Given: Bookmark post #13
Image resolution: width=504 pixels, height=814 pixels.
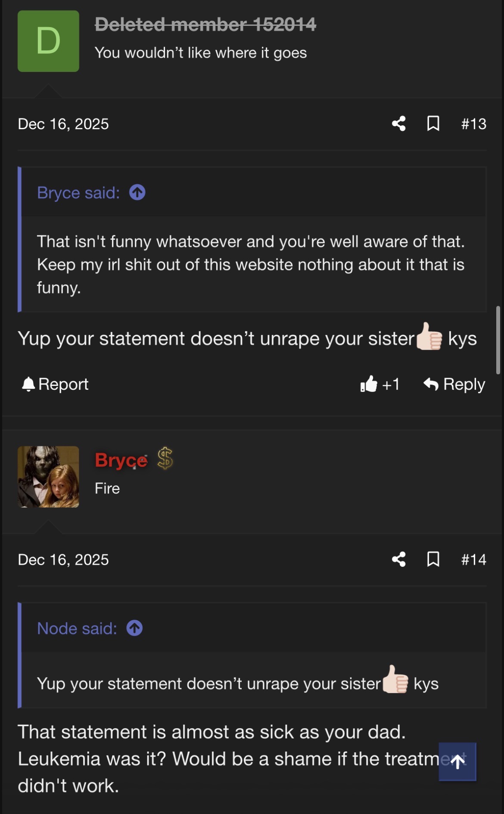Looking at the screenshot, I should point(433,124).
